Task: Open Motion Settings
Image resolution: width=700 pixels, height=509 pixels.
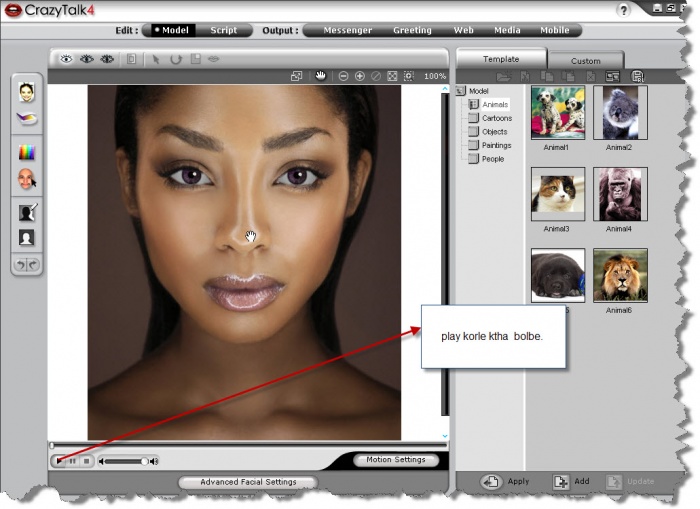Action: pos(396,460)
